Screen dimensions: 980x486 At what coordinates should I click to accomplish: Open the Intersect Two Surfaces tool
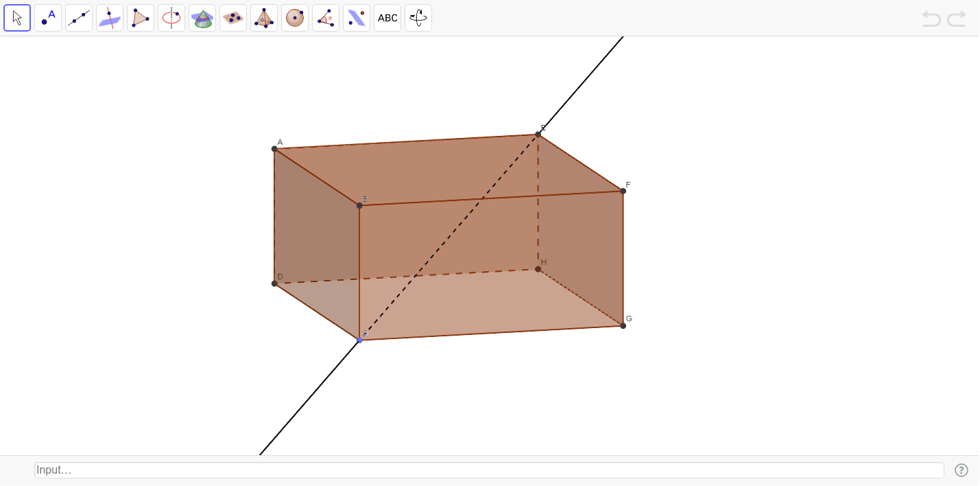point(202,18)
